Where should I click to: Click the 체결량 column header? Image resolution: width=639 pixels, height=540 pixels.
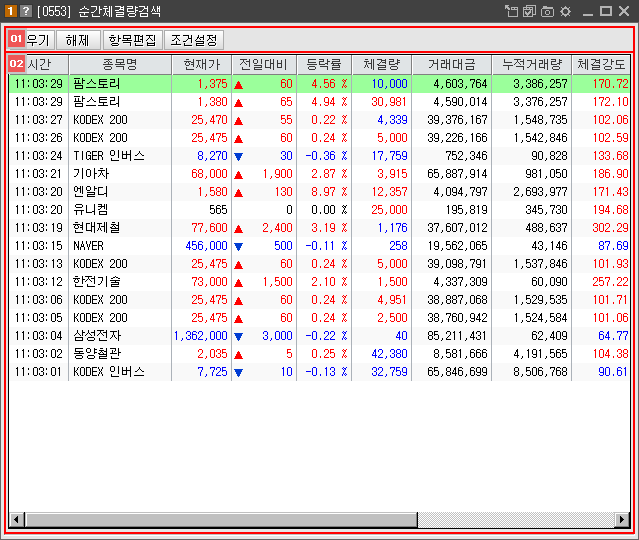coord(381,64)
